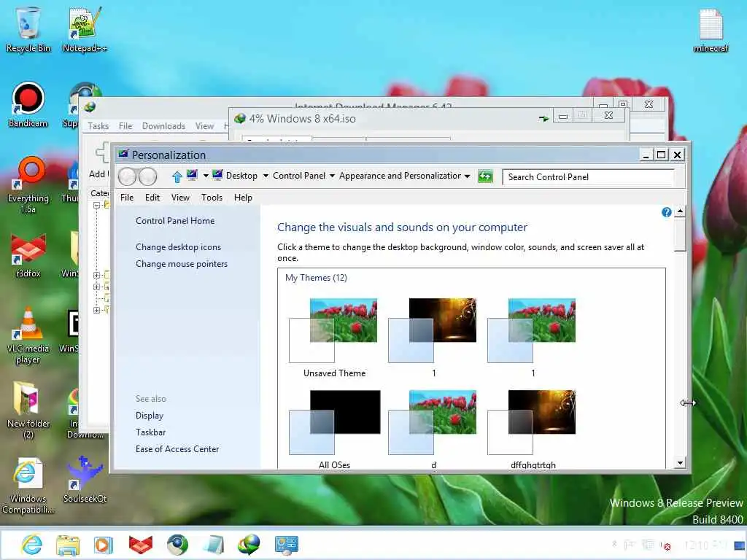Viewport: 747px width, 560px height.
Task: Click the Action Center flag tray icon
Action: (629, 545)
